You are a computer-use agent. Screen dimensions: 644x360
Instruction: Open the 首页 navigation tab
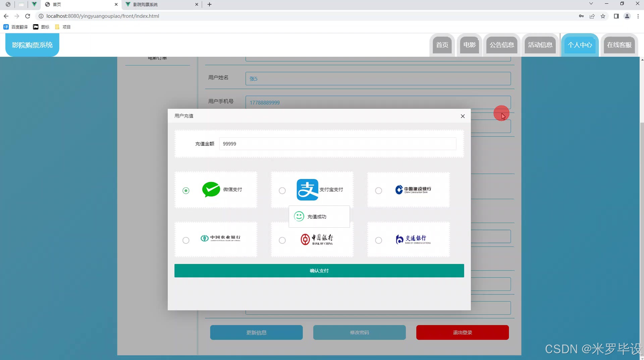point(442,45)
